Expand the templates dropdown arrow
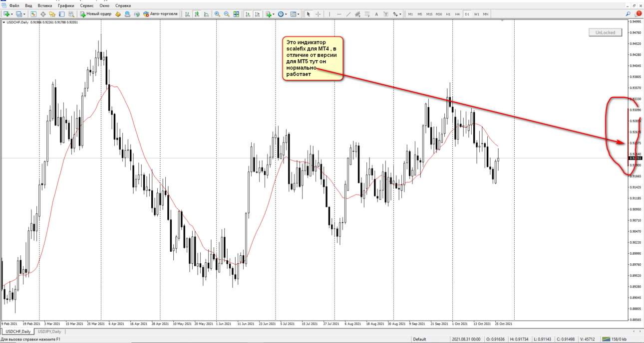644x343 pixels. click(x=299, y=14)
